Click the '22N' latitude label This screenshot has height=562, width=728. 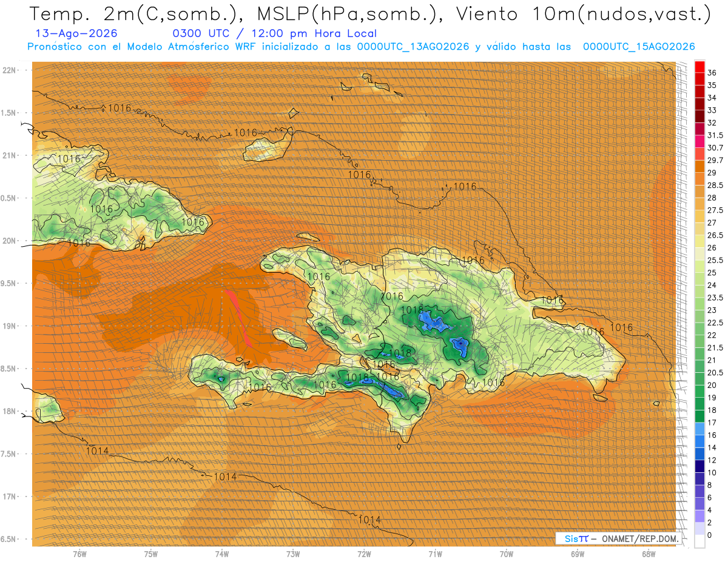(9, 70)
